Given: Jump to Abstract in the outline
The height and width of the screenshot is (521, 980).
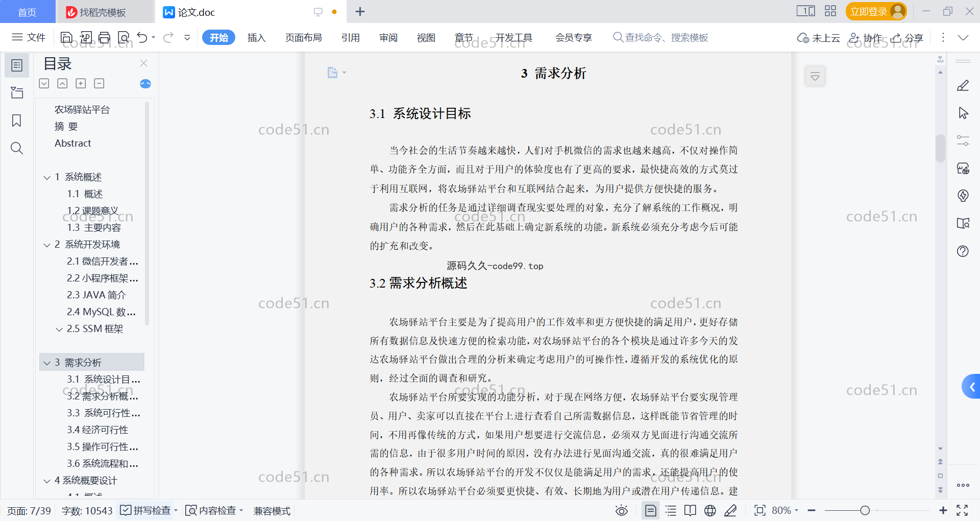Looking at the screenshot, I should (73, 144).
